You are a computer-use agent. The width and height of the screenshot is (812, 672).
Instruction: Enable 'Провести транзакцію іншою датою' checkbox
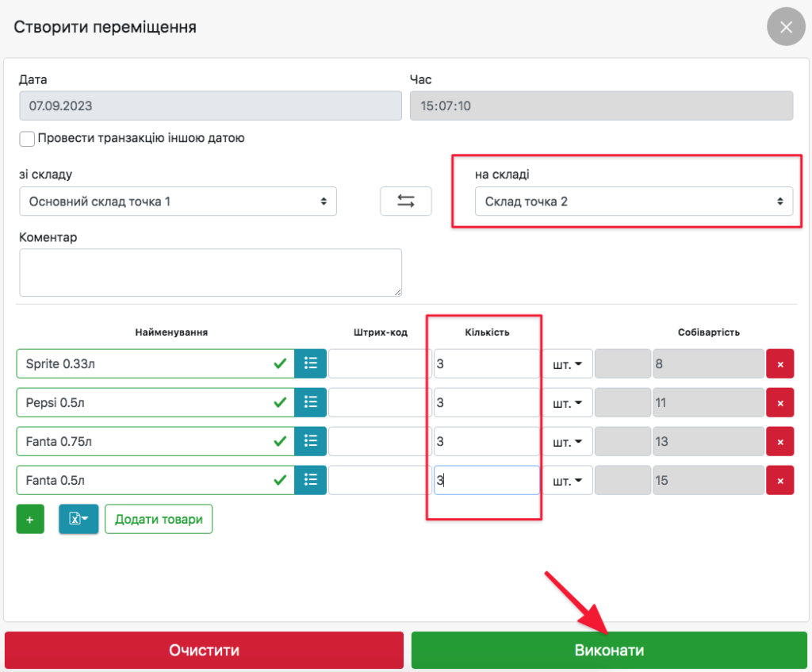pos(28,139)
